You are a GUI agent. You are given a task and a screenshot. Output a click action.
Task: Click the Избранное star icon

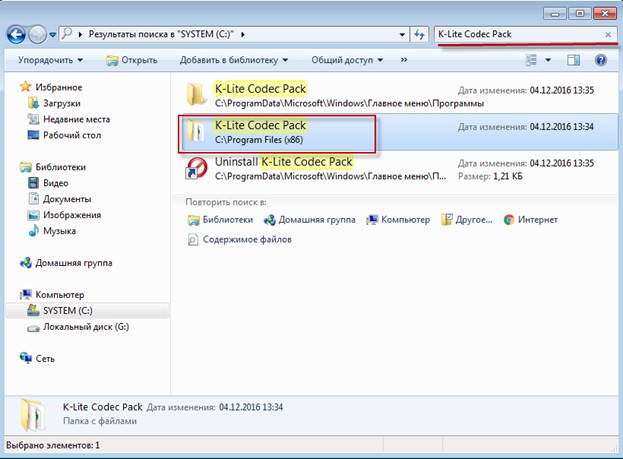(25, 87)
